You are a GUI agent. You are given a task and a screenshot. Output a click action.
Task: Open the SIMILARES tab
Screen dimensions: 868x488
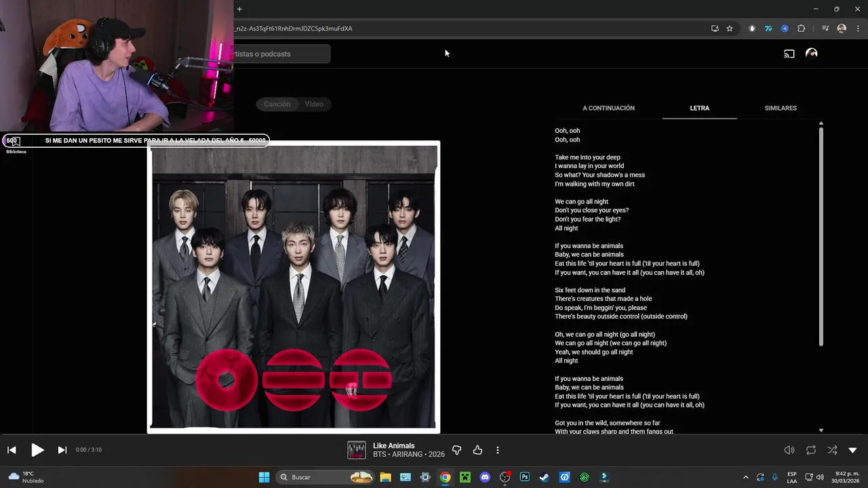tap(781, 108)
